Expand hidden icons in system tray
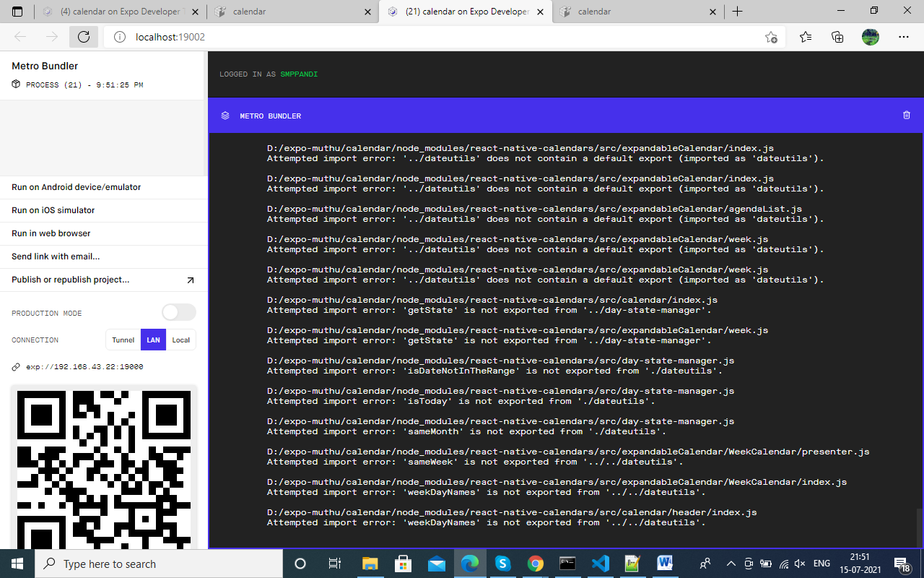This screenshot has width=924, height=578. coord(731,563)
